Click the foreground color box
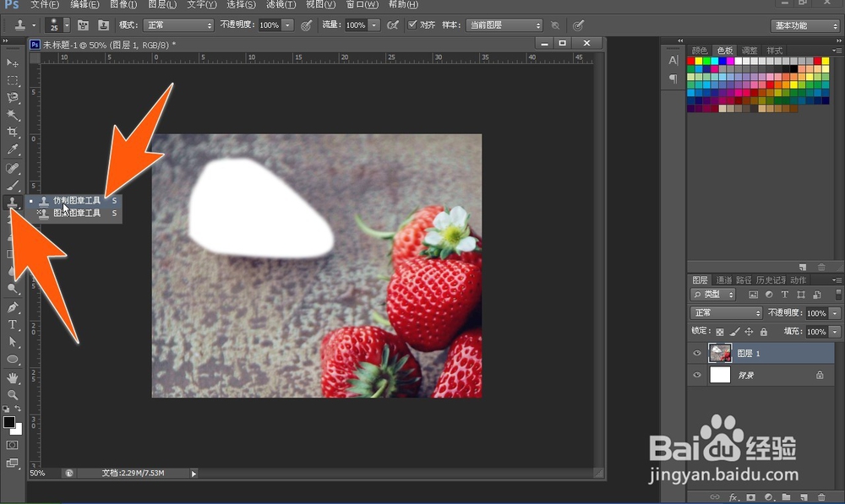This screenshot has height=504, width=845. click(x=9, y=422)
